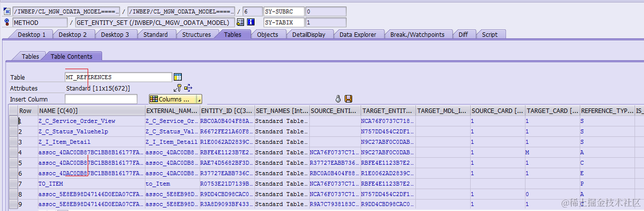Click the TARGET_CARD column header
644x211 pixels.
[552, 110]
